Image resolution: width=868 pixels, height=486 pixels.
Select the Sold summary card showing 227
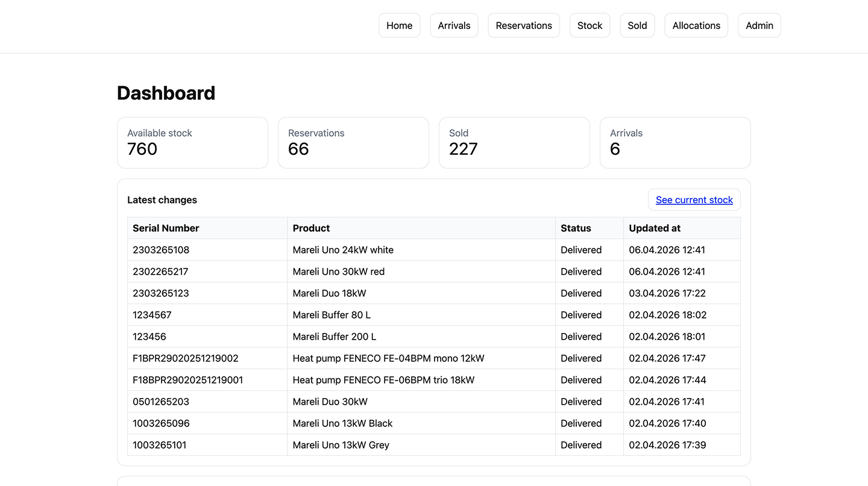point(514,143)
